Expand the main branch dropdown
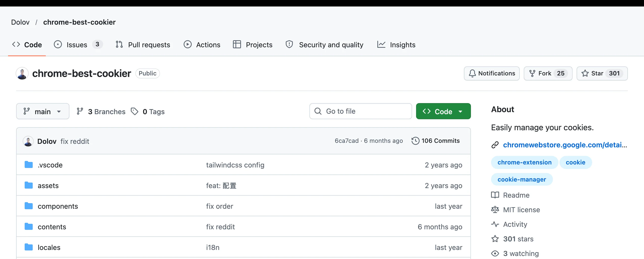This screenshot has width=644, height=259. coord(43,111)
